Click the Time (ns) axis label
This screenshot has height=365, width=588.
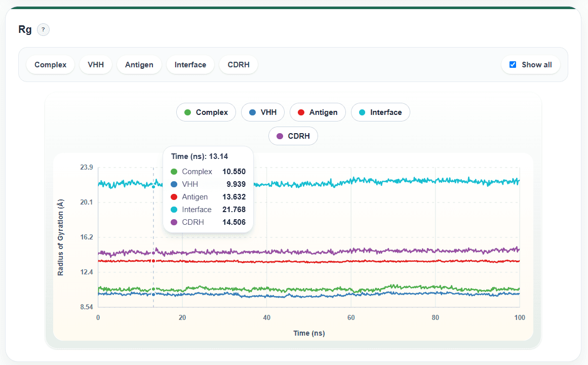(309, 333)
